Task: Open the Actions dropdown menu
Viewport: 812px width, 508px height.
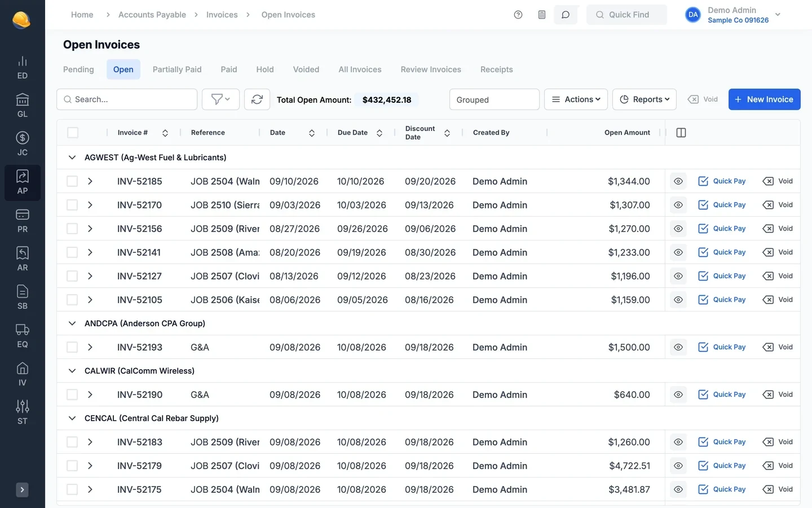Action: point(576,99)
